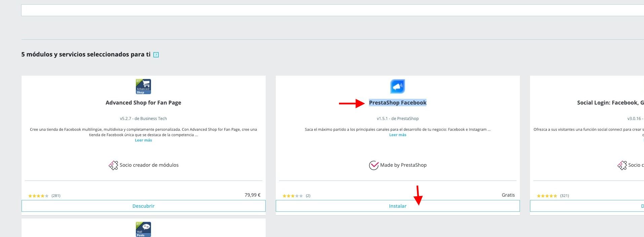Click v1.5.1 - de PrestaShop text
Screen dimensions: 644x237
pos(397,119)
